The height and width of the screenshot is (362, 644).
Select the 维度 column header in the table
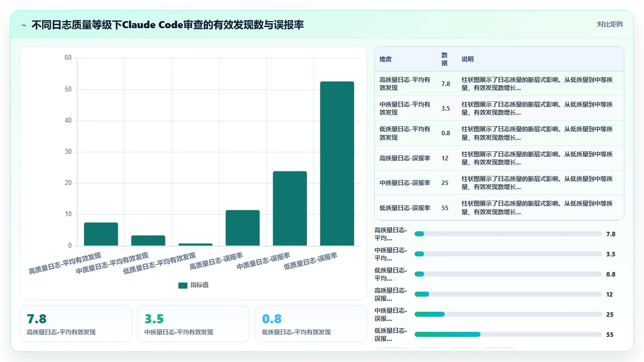click(x=385, y=59)
